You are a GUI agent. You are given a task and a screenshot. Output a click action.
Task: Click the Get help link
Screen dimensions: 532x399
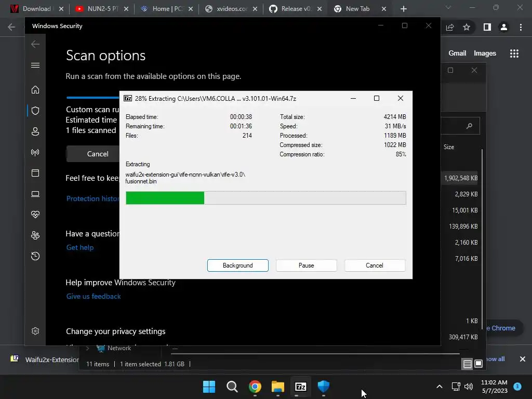click(80, 247)
